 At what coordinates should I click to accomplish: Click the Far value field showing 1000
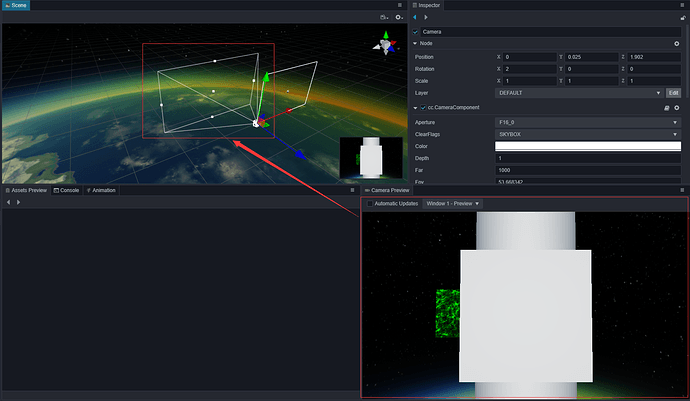point(588,170)
